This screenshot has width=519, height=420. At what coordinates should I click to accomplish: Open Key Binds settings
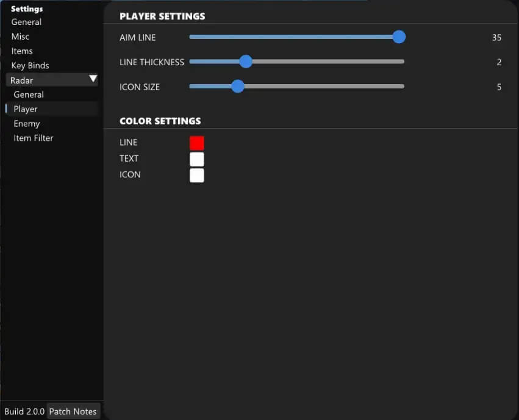click(x=30, y=65)
